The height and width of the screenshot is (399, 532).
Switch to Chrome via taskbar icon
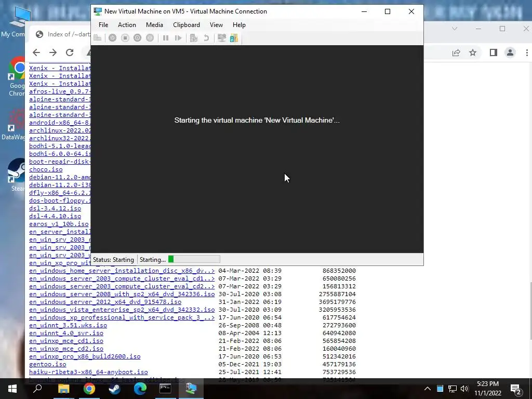pos(89,389)
